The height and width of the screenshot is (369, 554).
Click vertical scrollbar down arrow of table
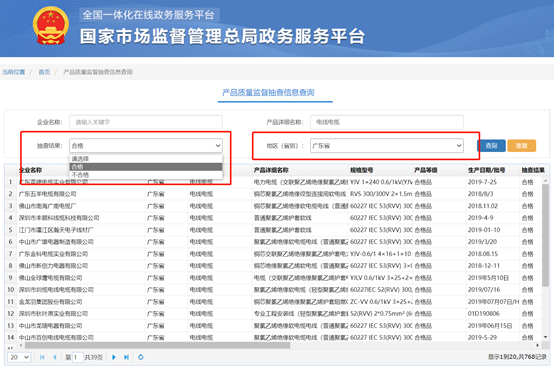click(x=546, y=337)
